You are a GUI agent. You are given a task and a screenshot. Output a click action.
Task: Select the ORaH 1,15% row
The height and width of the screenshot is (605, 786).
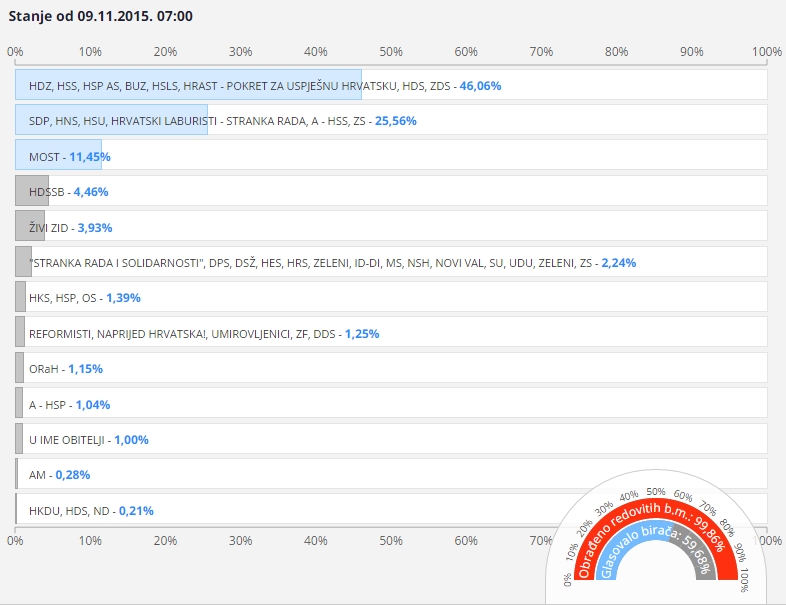coord(391,368)
